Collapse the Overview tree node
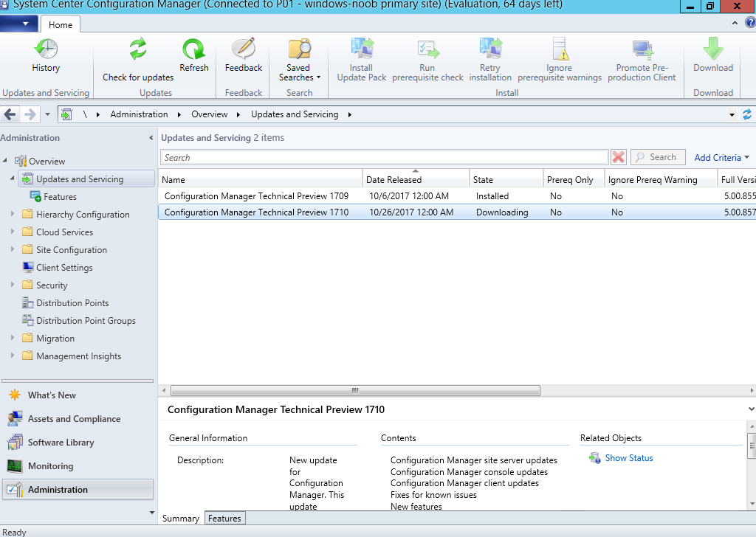Viewport: 756px width, 537px height. pos(5,160)
